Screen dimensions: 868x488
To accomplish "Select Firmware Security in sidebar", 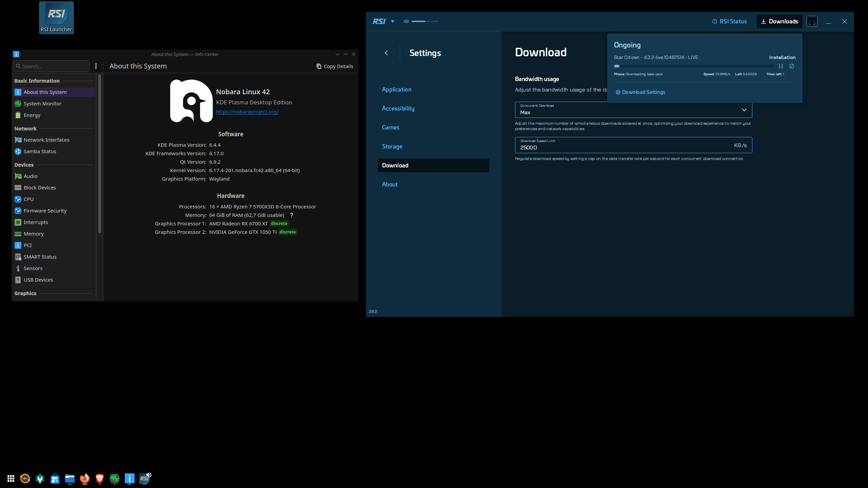I will click(45, 211).
